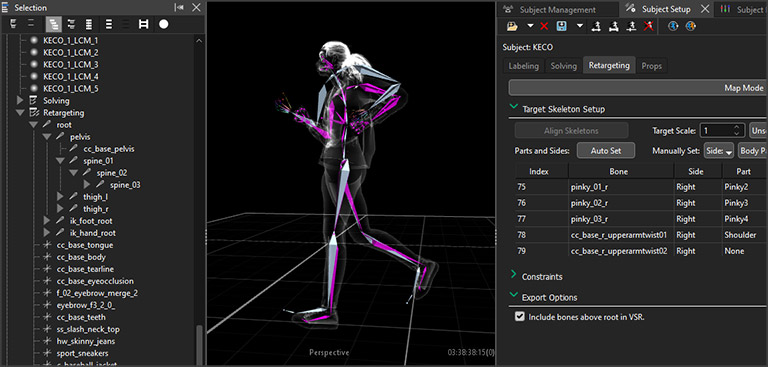Open the Side manual set dropdown
Image resolution: width=768 pixels, height=367 pixels.
719,151
